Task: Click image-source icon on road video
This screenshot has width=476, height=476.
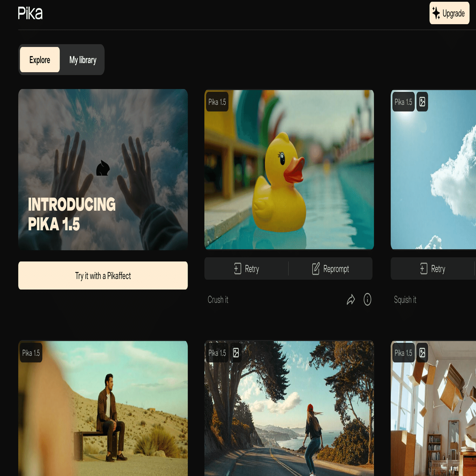Action: pos(236,353)
